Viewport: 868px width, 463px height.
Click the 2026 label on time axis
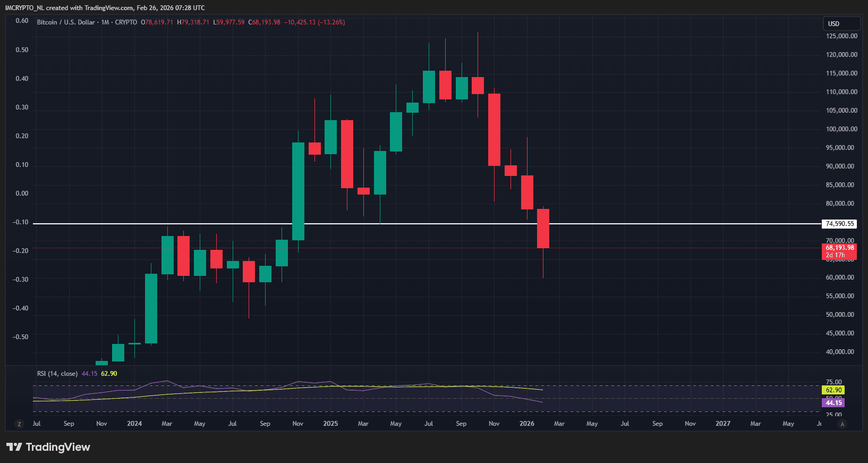click(526, 424)
